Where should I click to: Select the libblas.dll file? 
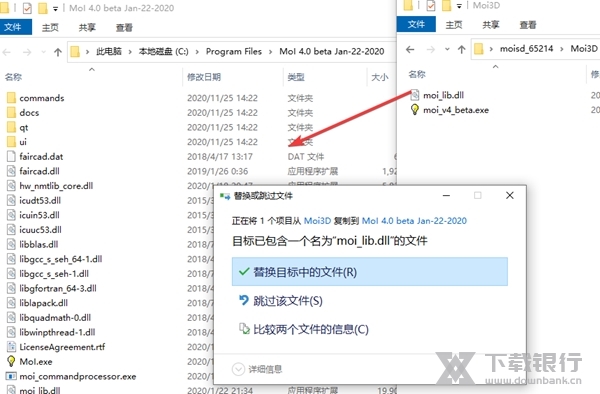pos(39,244)
